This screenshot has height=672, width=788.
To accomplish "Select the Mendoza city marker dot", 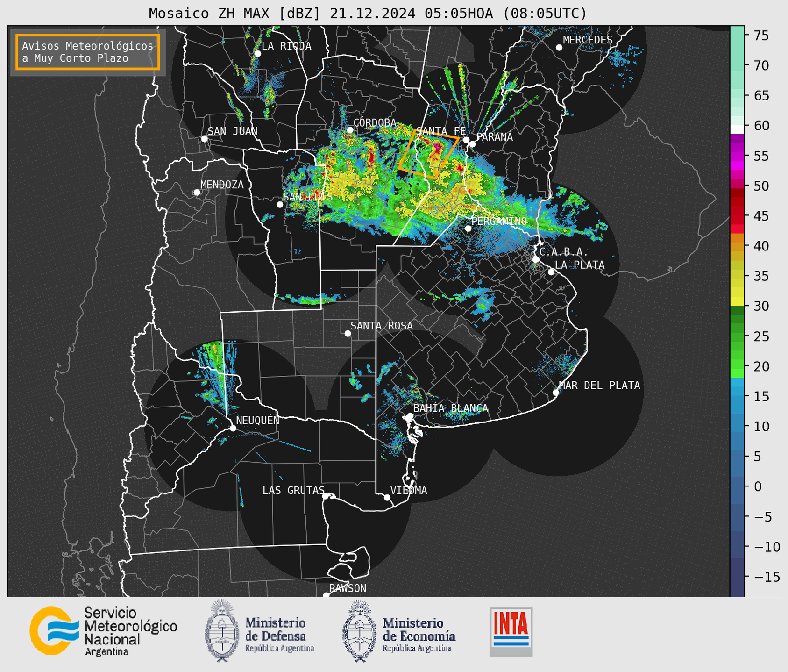I will (x=197, y=193).
